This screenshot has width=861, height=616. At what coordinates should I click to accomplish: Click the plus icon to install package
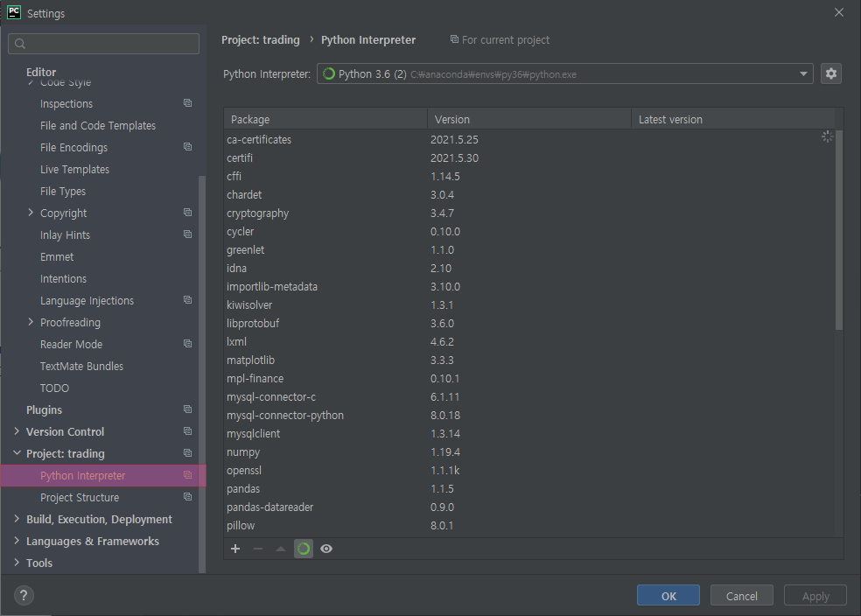[x=235, y=549]
